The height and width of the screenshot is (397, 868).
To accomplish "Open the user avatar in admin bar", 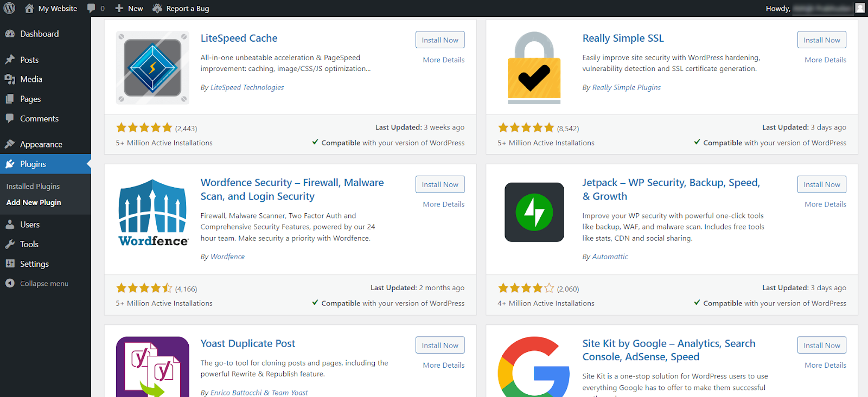I will 860,8.
